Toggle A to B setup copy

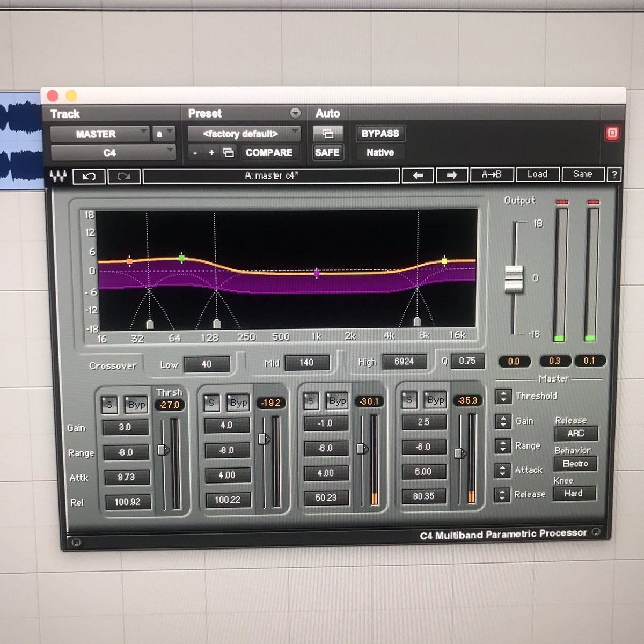492,174
